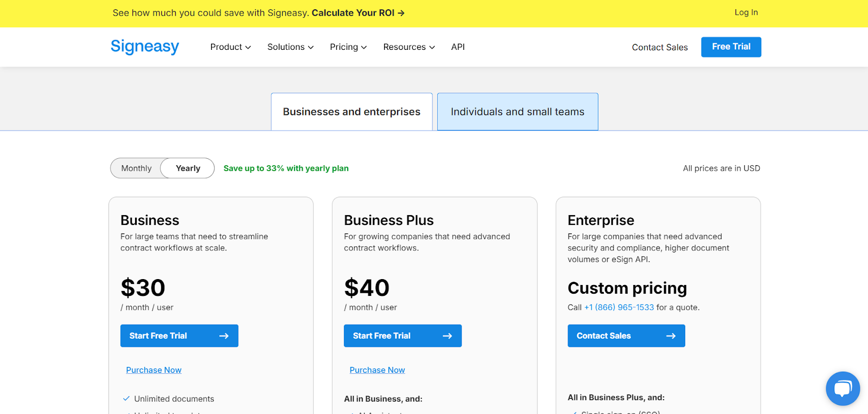Click the Business Plus plan heading
The image size is (868, 414).
389,221
